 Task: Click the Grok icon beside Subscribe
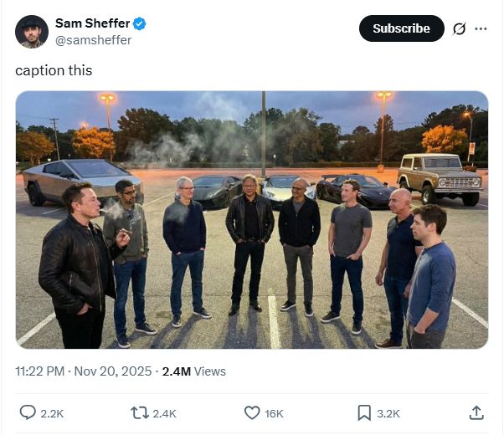459,28
